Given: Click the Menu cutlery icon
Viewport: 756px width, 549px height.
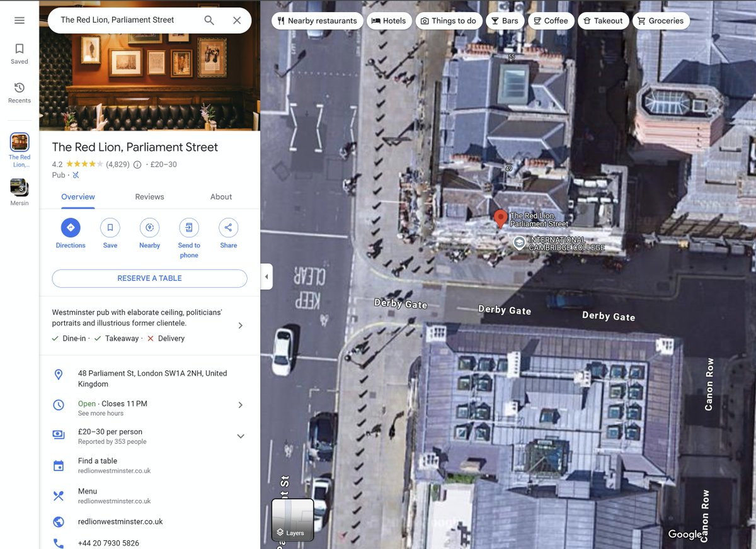Looking at the screenshot, I should pos(59,496).
